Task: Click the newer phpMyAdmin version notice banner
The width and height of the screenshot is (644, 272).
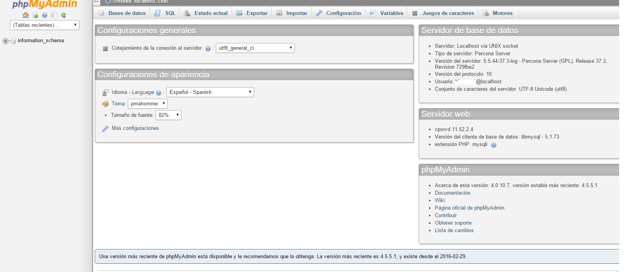Action: tap(357, 256)
